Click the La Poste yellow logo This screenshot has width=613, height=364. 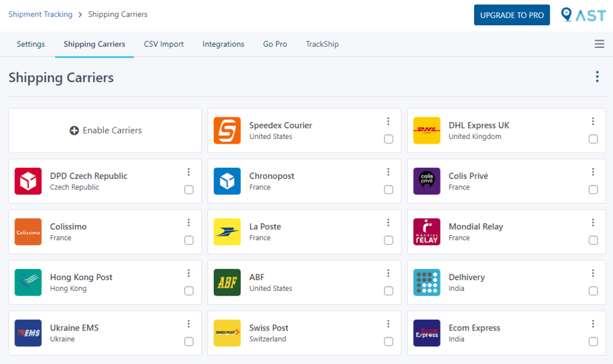[x=227, y=232]
